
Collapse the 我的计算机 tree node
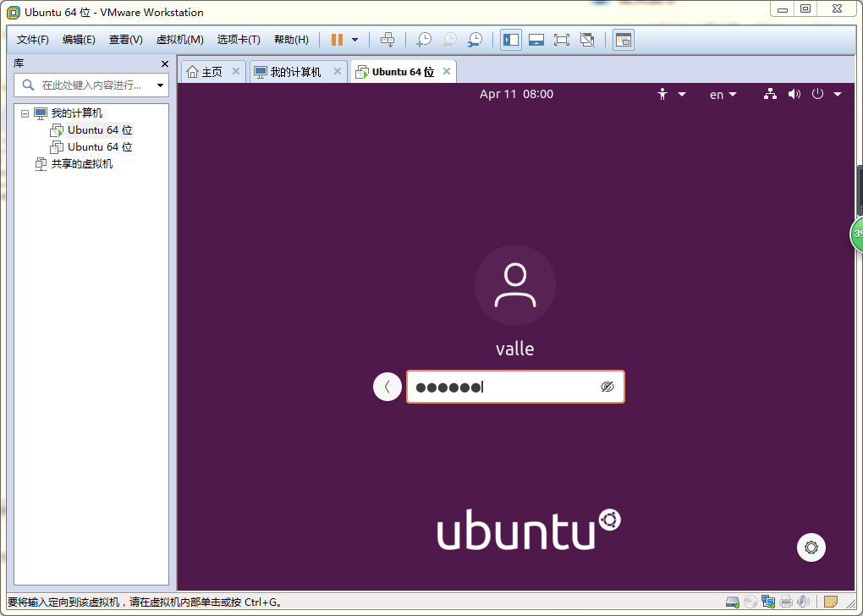[25, 113]
